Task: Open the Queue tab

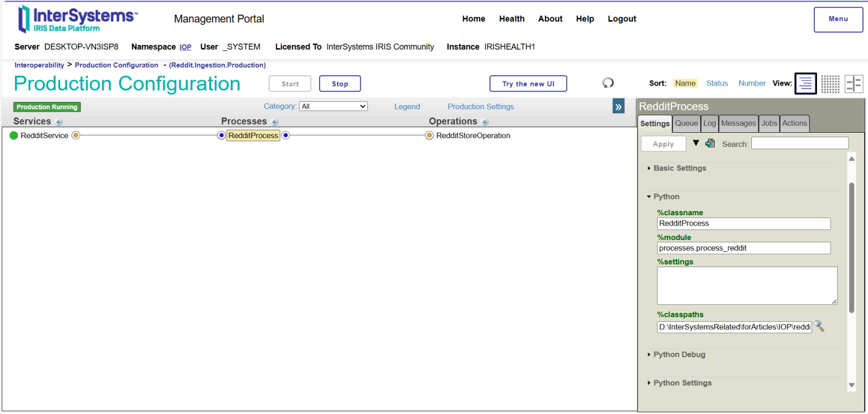Action: 686,124
